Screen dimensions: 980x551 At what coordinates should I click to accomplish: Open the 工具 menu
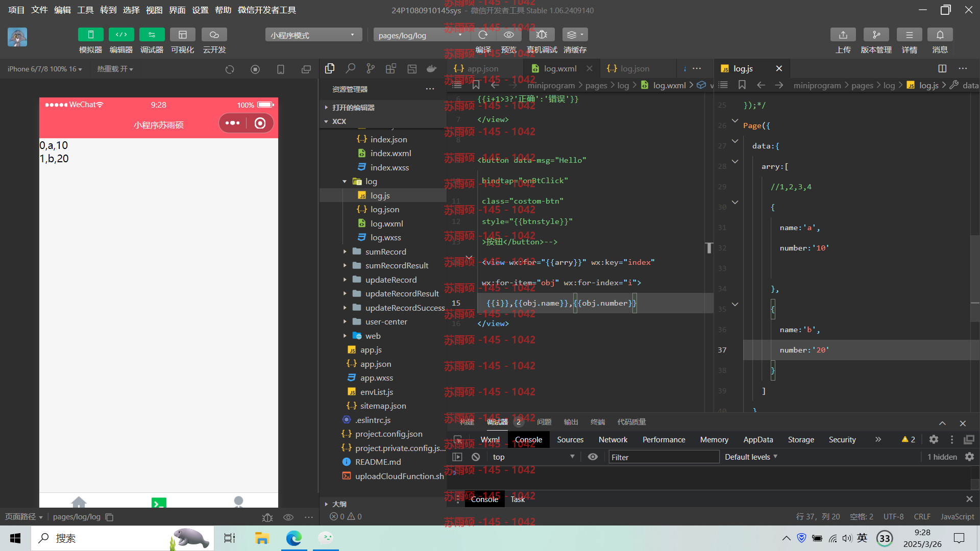85,10
